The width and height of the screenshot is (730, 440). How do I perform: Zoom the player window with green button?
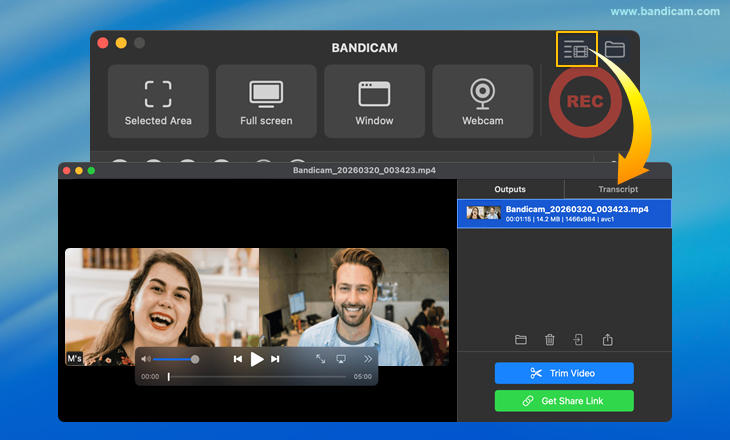pos(91,171)
